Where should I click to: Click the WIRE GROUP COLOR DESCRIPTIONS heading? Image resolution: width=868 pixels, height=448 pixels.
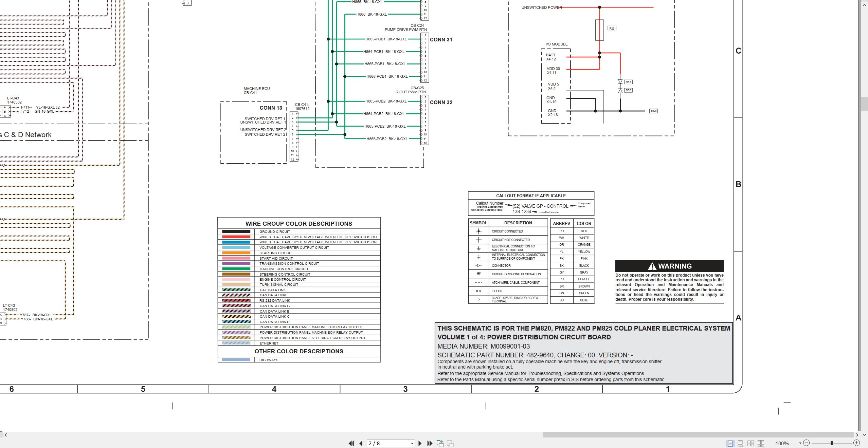click(299, 224)
